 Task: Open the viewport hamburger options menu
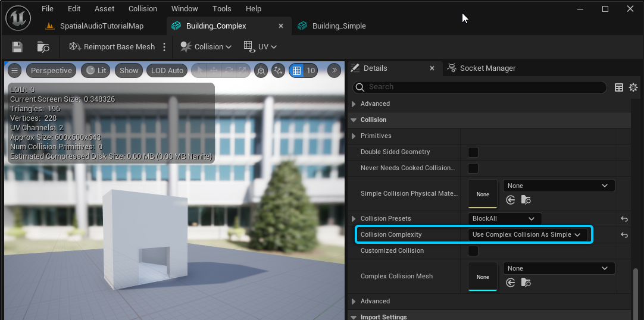click(x=15, y=71)
